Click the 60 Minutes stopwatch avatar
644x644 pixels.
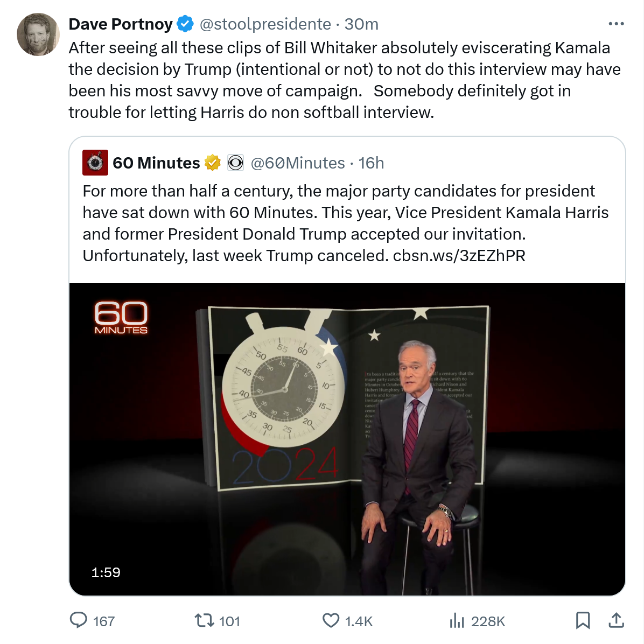[x=95, y=163]
